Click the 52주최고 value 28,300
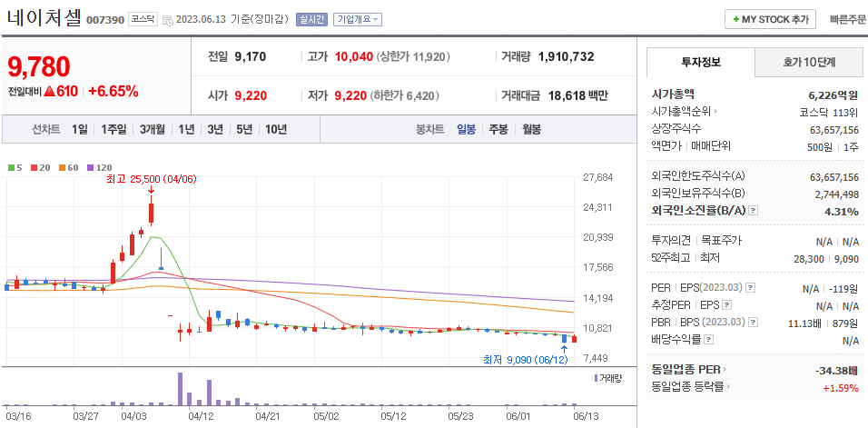Viewport: 868px width, 428px height. pyautogui.click(x=808, y=259)
